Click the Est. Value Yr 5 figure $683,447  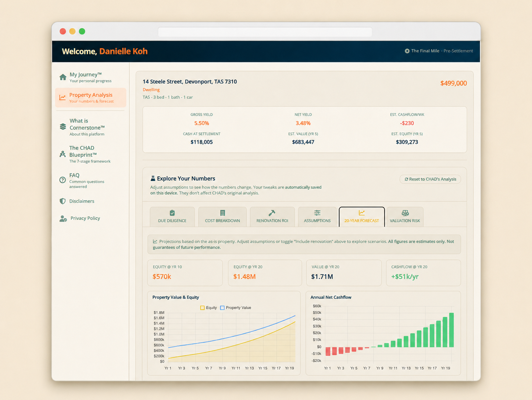(303, 142)
